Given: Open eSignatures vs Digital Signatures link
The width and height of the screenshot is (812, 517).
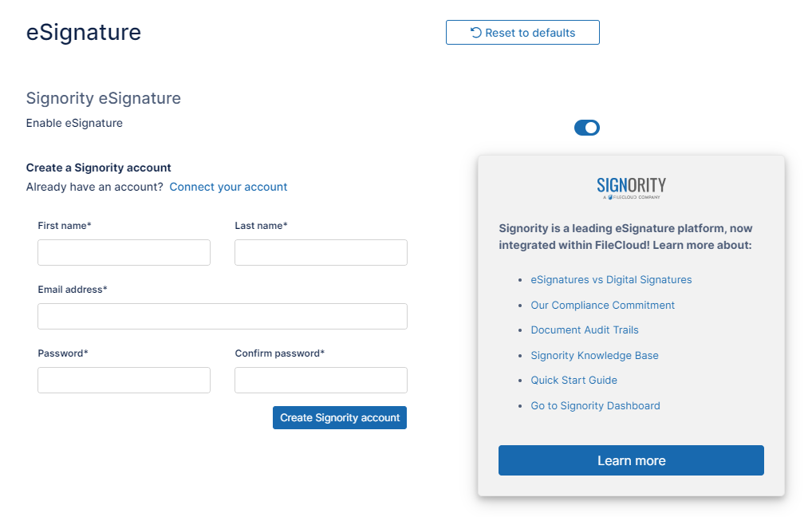Looking at the screenshot, I should tap(611, 280).
